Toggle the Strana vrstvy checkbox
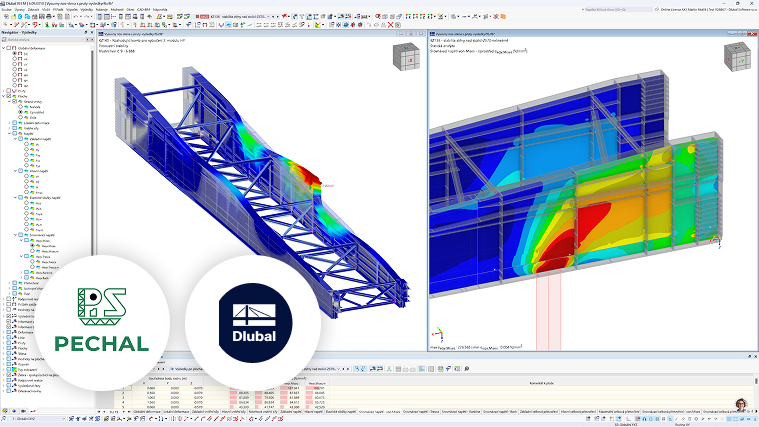The width and height of the screenshot is (759, 427). [15, 102]
